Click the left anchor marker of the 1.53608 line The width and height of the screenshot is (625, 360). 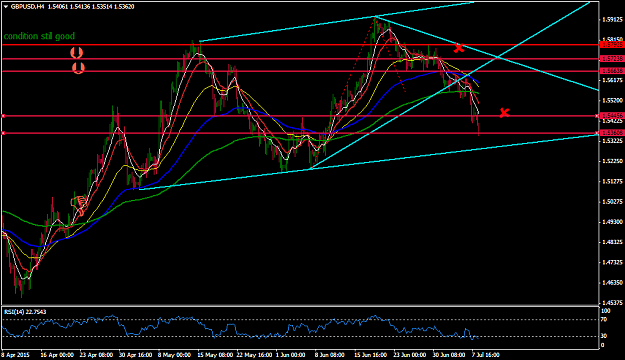3,133
